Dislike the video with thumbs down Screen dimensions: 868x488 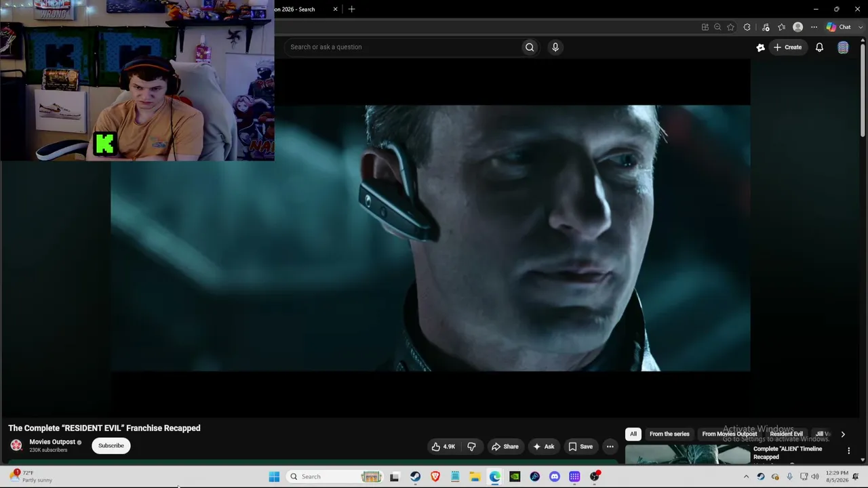coord(471,447)
